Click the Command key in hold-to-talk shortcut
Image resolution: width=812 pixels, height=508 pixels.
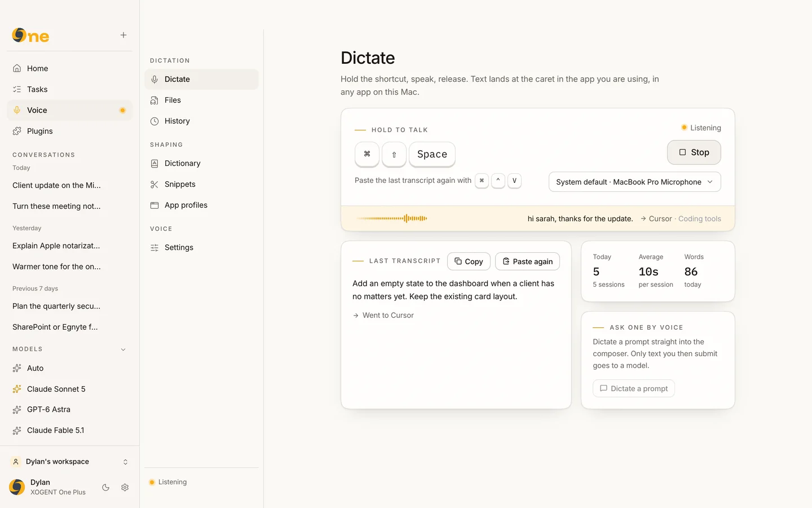point(367,154)
